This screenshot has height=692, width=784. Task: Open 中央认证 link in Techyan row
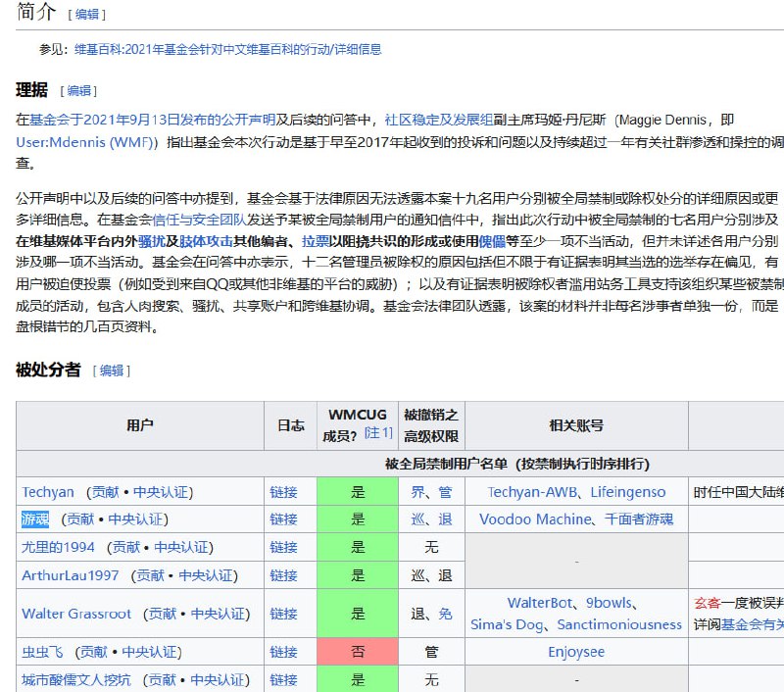(160, 492)
